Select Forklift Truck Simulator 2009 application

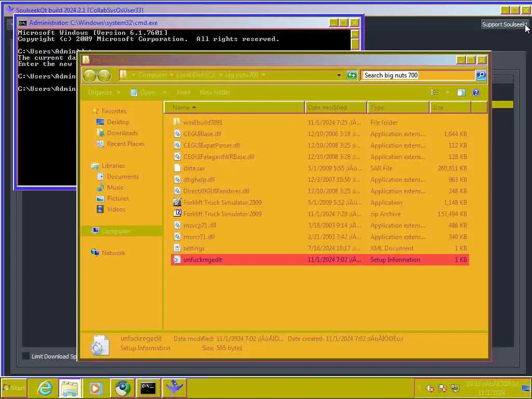(320, 203)
